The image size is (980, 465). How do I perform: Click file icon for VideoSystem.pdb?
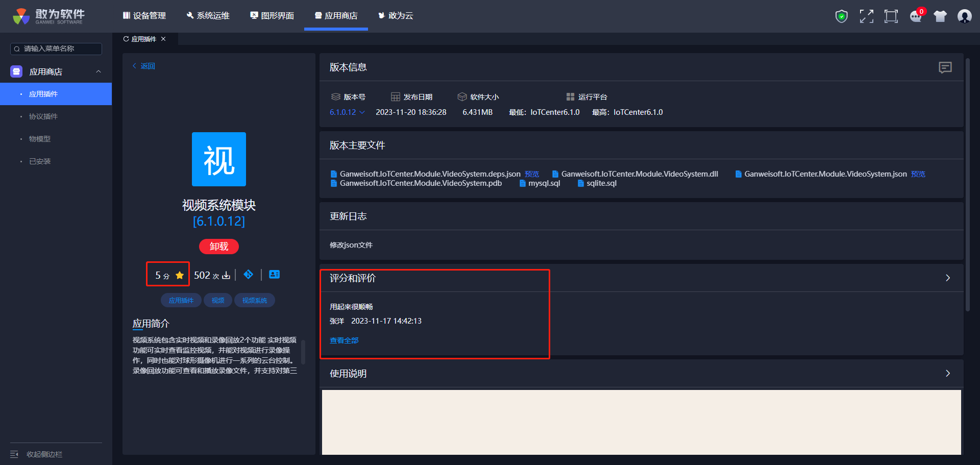coord(334,183)
